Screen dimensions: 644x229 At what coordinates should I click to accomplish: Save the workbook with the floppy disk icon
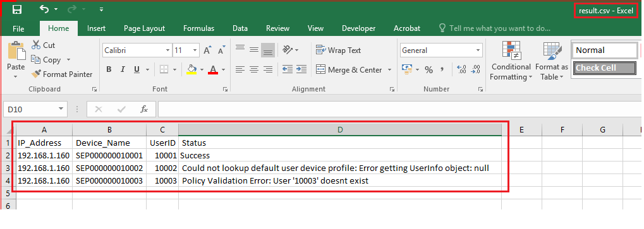17,10
